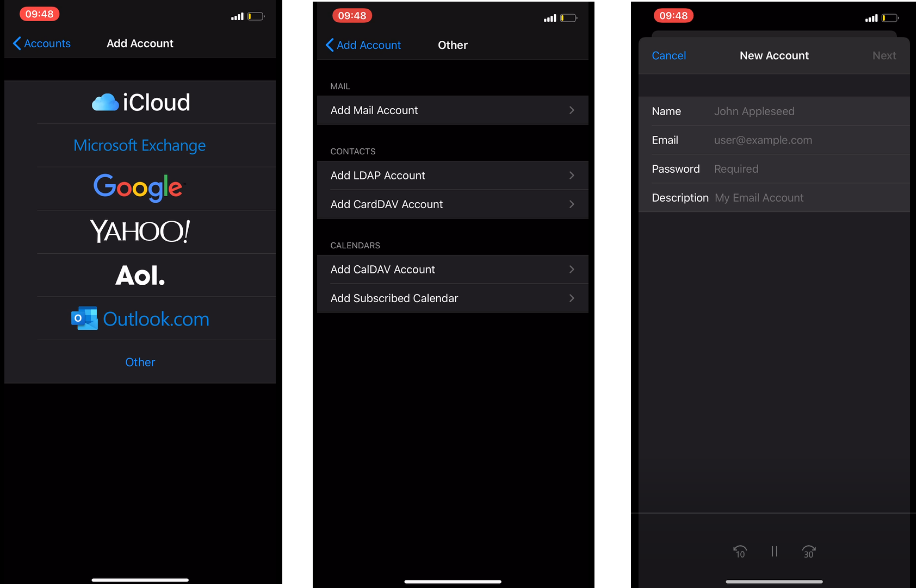This screenshot has height=588, width=917.
Task: Go back to Accounts
Action: 41,43
